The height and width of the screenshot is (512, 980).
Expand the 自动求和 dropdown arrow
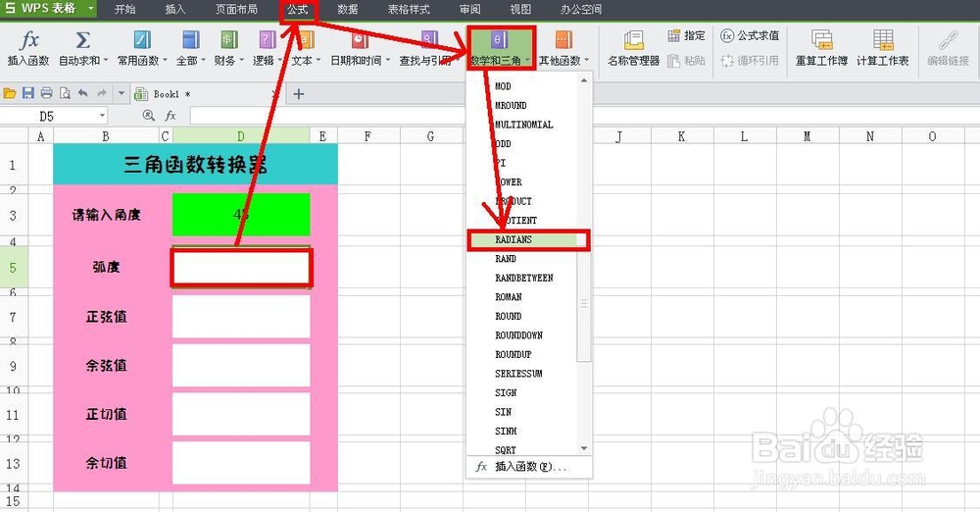pos(106,61)
